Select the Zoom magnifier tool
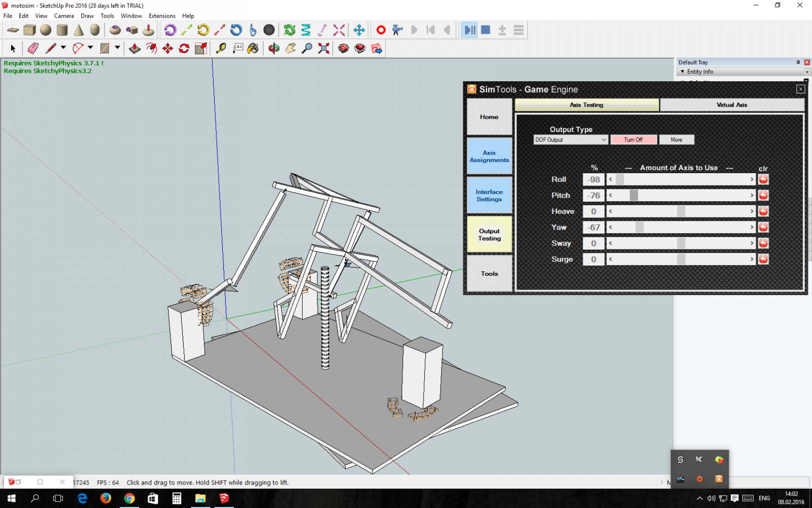This screenshot has height=508, width=812. tap(307, 48)
